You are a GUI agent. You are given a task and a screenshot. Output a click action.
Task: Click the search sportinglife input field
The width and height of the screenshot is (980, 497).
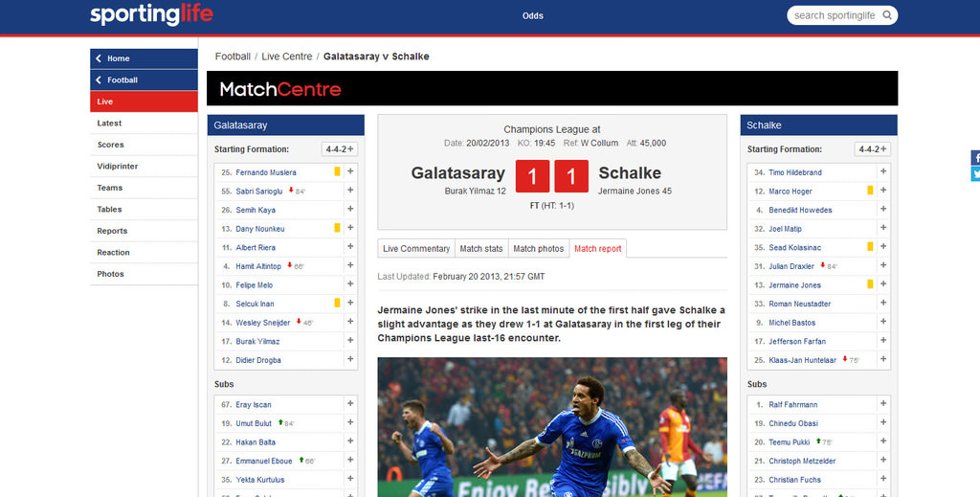[834, 15]
